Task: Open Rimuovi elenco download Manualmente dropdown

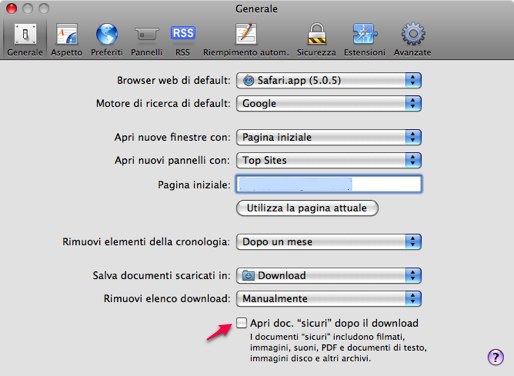Action: (329, 299)
